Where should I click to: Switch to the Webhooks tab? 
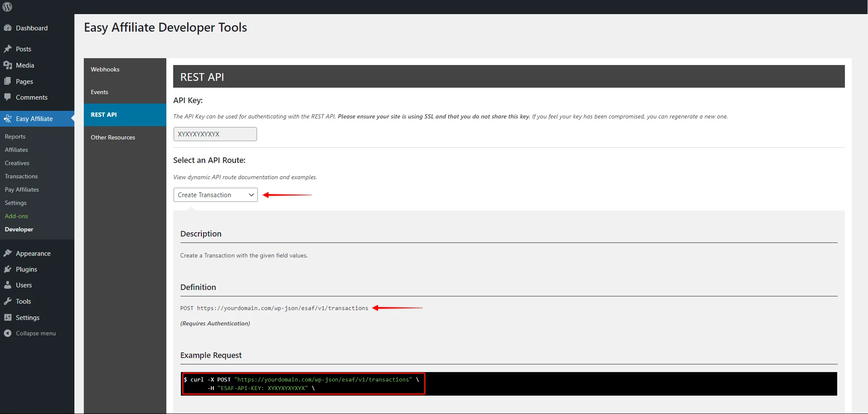click(x=125, y=69)
